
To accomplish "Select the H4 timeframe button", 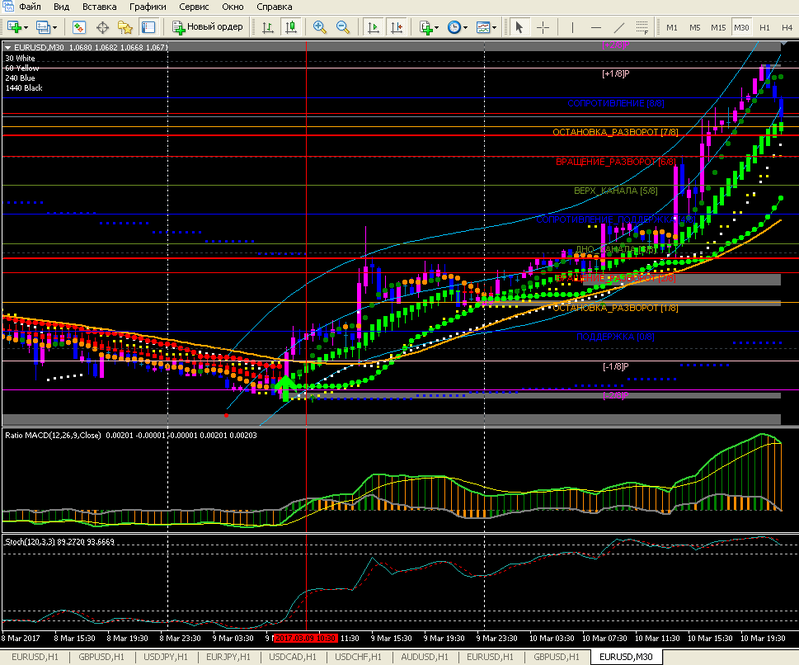I will [x=787, y=28].
